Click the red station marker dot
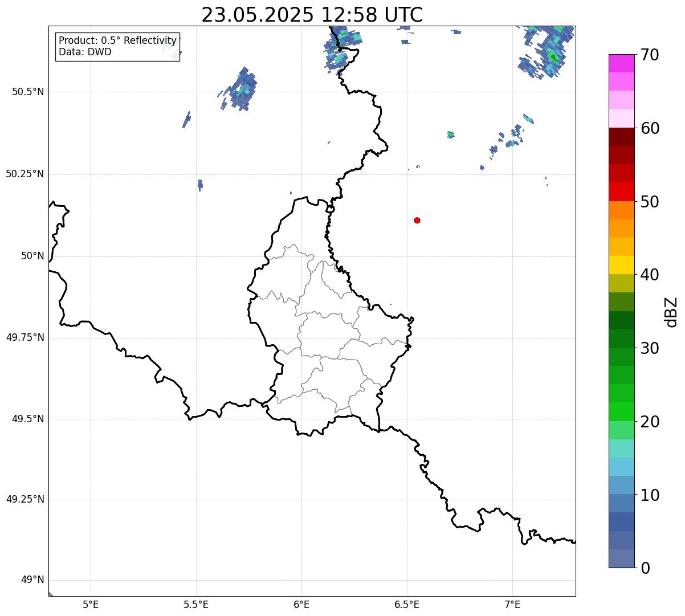The height and width of the screenshot is (616, 685). 417,220
